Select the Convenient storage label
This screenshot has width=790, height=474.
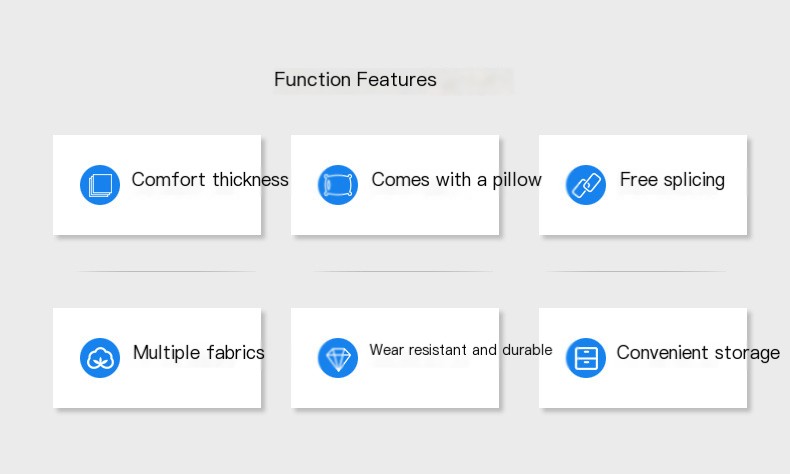698,353
